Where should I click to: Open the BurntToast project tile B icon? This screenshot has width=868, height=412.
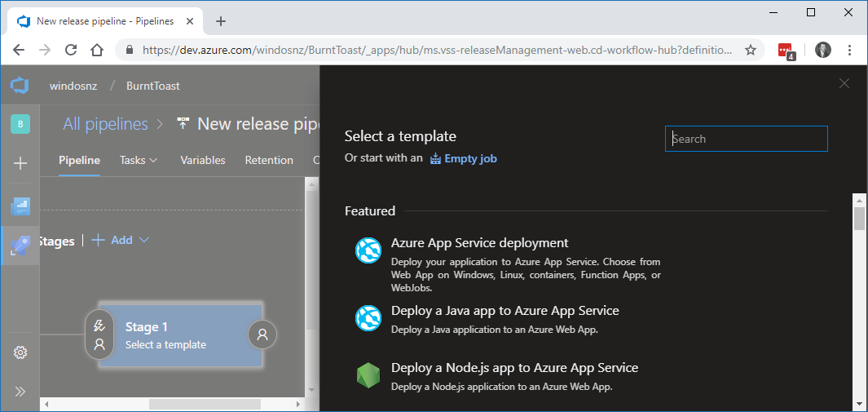[20, 124]
